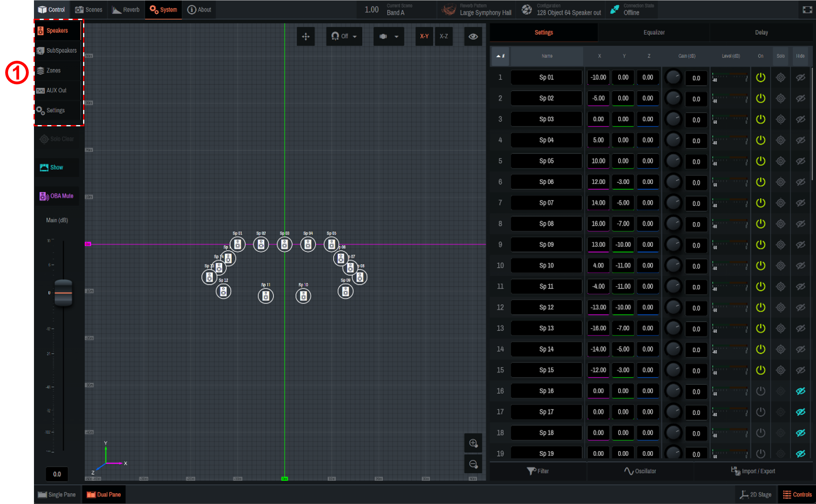816x504 pixels.
Task: Turn off speaker Sp 01 power toggle
Action: coord(760,78)
